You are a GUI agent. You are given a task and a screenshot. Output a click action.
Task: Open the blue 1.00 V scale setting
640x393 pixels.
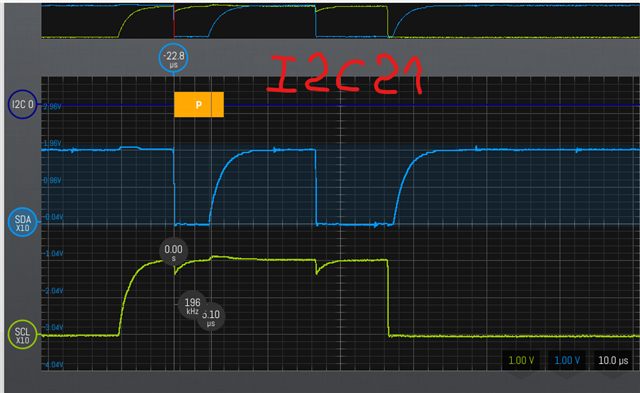point(567,360)
